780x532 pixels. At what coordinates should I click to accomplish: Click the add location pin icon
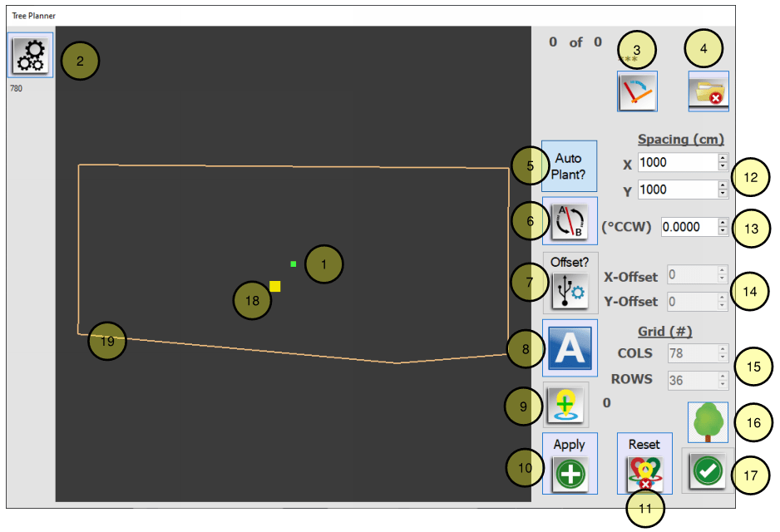[x=565, y=405]
